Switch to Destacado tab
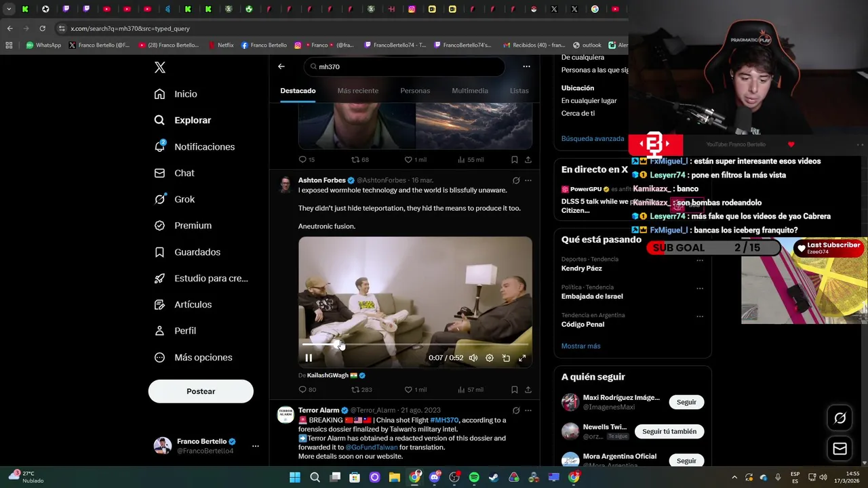Image resolution: width=868 pixels, height=488 pixels. (x=298, y=91)
